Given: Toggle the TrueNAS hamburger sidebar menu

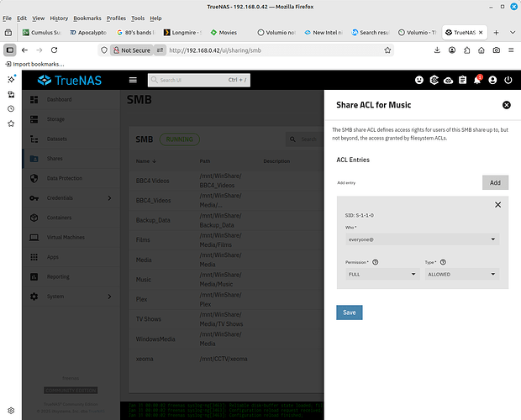Looking at the screenshot, I should 132,81.
